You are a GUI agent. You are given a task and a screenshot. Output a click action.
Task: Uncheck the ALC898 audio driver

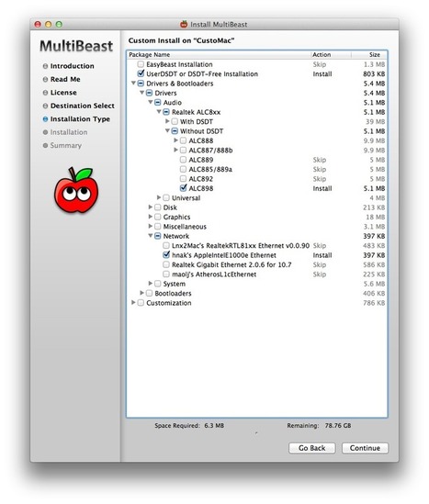tap(183, 188)
